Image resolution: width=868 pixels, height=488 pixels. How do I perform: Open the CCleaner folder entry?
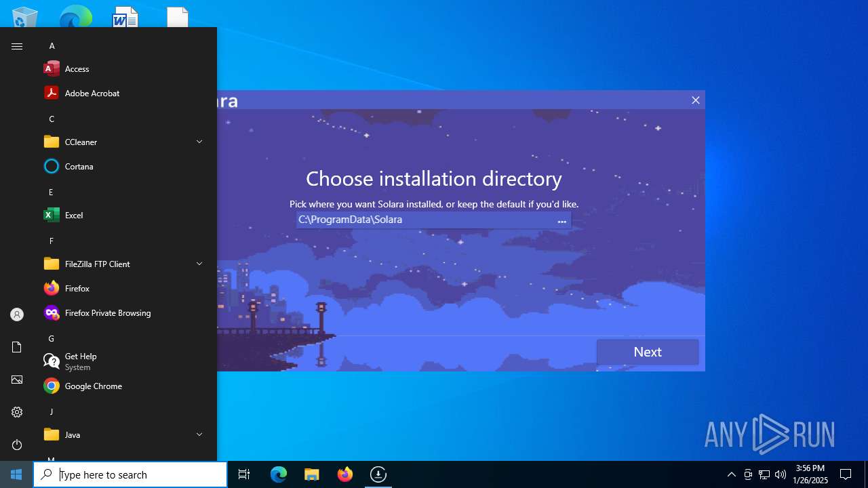[x=125, y=142]
